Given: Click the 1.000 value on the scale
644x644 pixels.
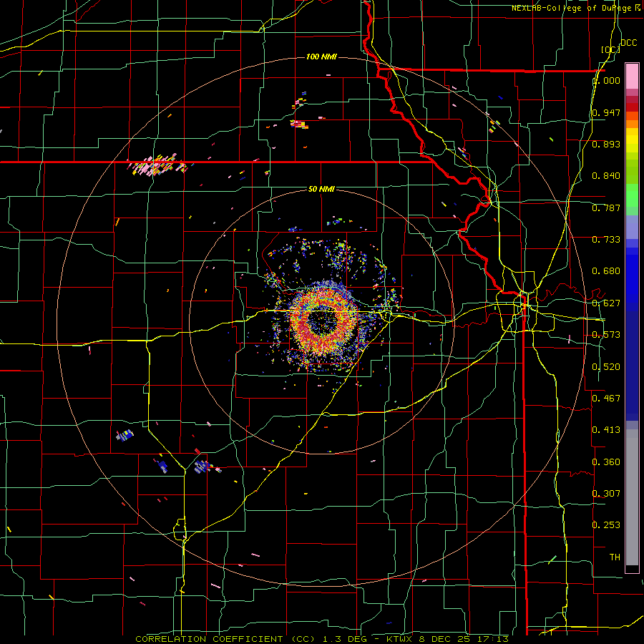Looking at the screenshot, I should (606, 80).
